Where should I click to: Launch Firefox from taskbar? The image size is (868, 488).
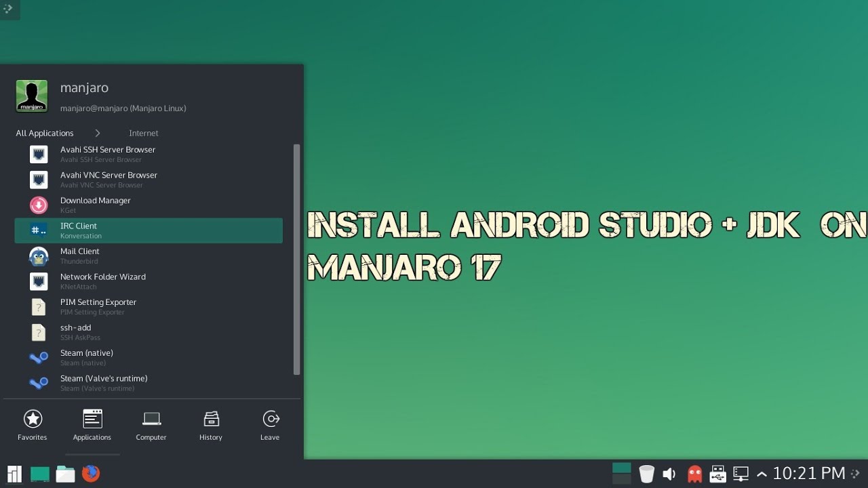click(91, 474)
